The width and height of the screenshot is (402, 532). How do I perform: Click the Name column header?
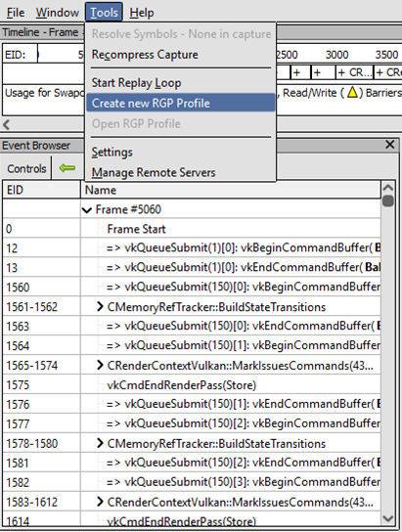tap(231, 190)
